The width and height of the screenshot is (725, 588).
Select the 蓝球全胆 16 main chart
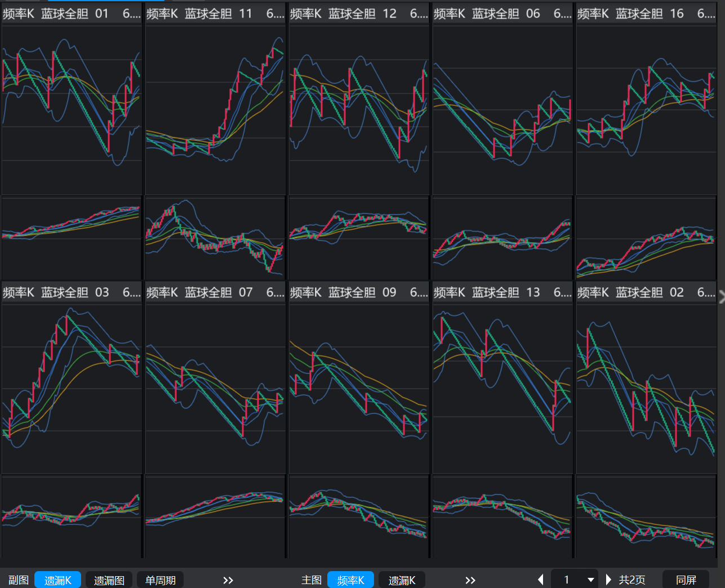(x=646, y=110)
